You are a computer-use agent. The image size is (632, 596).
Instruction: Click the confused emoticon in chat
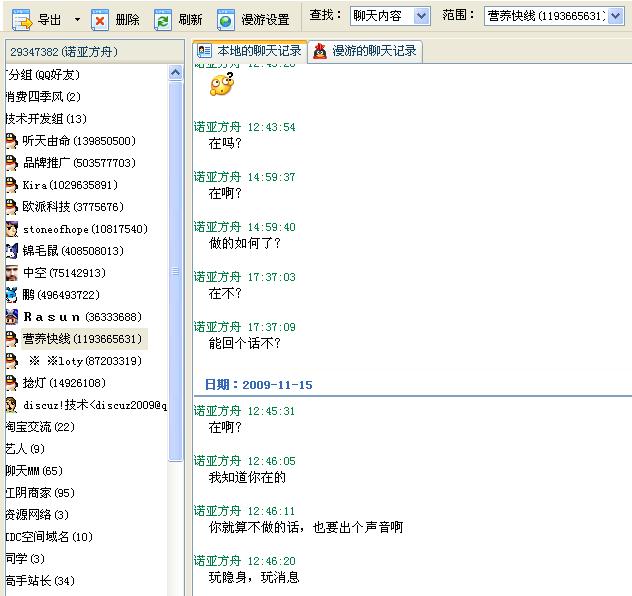pos(222,84)
